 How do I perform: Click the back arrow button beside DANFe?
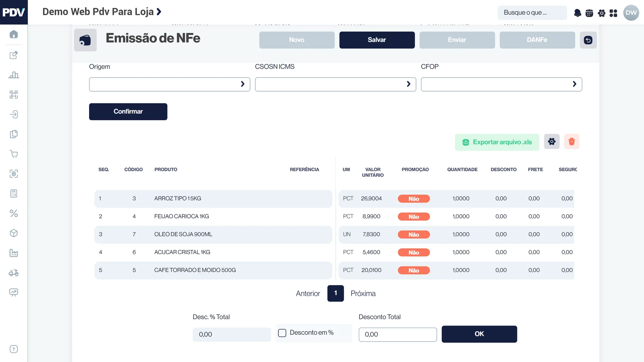point(588,40)
